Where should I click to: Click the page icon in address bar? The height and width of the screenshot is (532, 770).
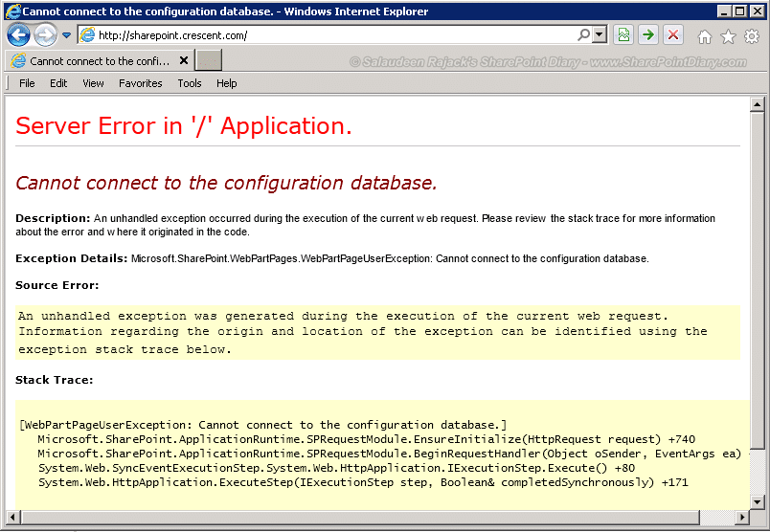click(87, 35)
